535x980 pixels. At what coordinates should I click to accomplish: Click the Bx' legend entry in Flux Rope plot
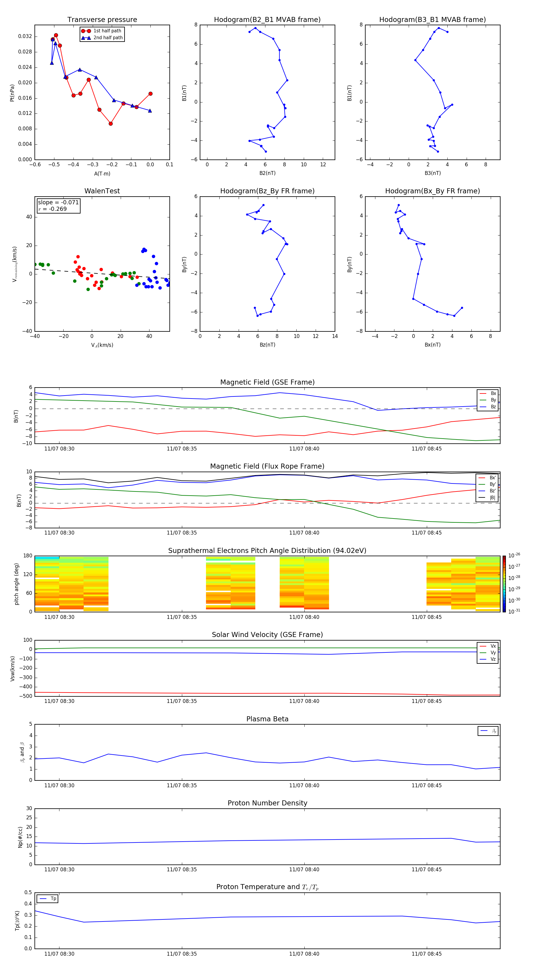coord(487,478)
